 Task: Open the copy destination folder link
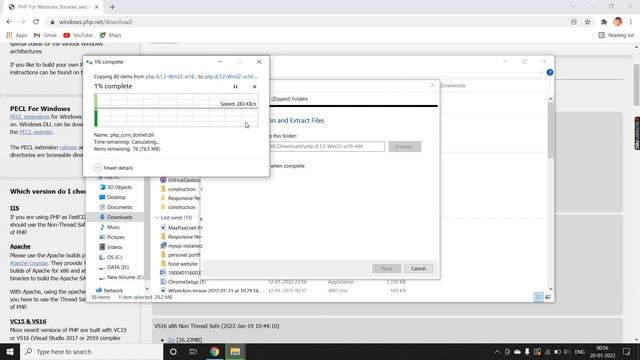point(231,76)
